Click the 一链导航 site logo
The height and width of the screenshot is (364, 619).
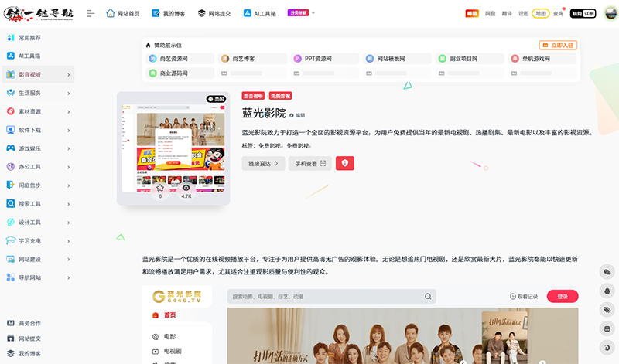(x=38, y=13)
